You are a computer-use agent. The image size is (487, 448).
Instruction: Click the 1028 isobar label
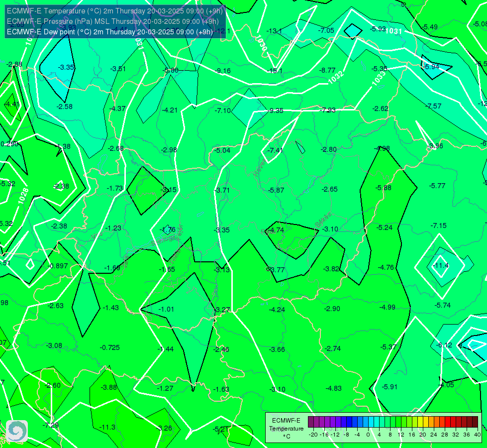click(x=23, y=196)
